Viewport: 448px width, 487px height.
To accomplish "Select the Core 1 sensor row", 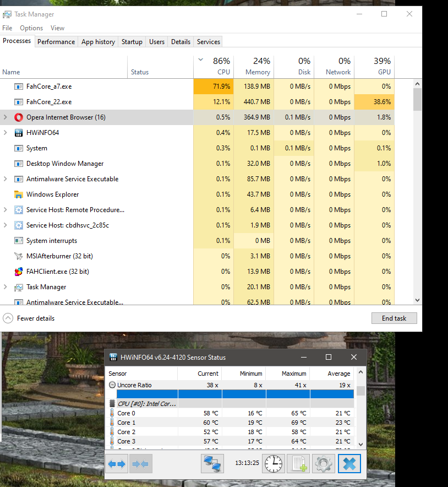I will (x=231, y=423).
